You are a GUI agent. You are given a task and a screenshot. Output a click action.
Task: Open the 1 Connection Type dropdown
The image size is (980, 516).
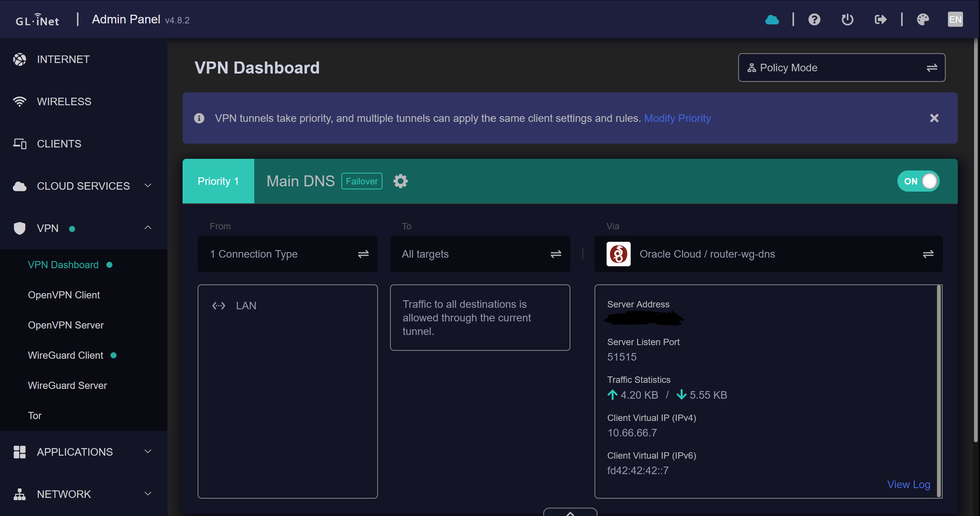click(x=287, y=254)
